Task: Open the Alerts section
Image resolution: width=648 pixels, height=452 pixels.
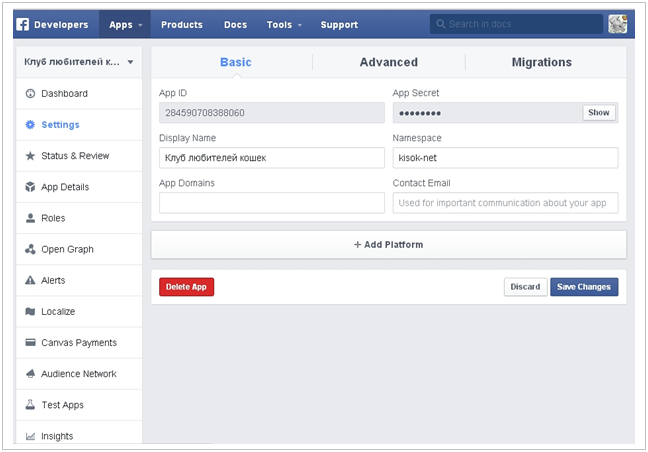Action: click(79, 280)
